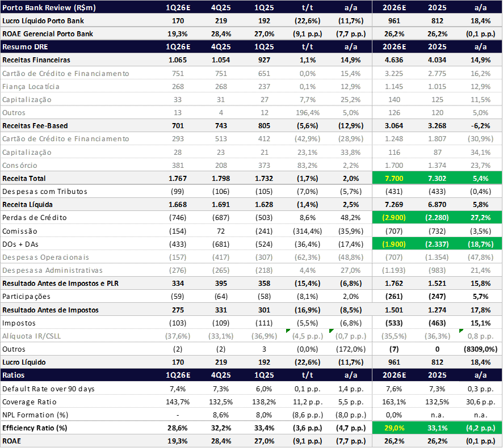Select the Consórcio row label
Viewport: 503px width, 448px height.
[x=20, y=165]
